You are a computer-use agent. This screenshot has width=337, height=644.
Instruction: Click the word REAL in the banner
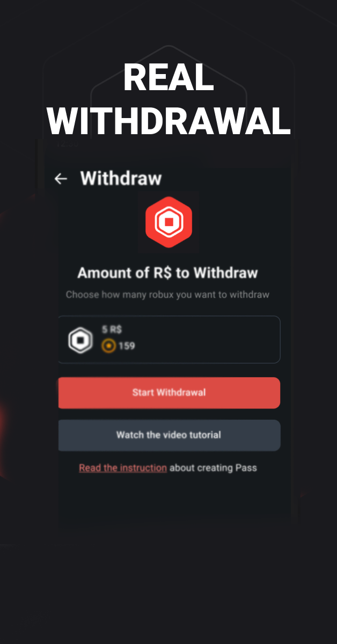point(169,78)
